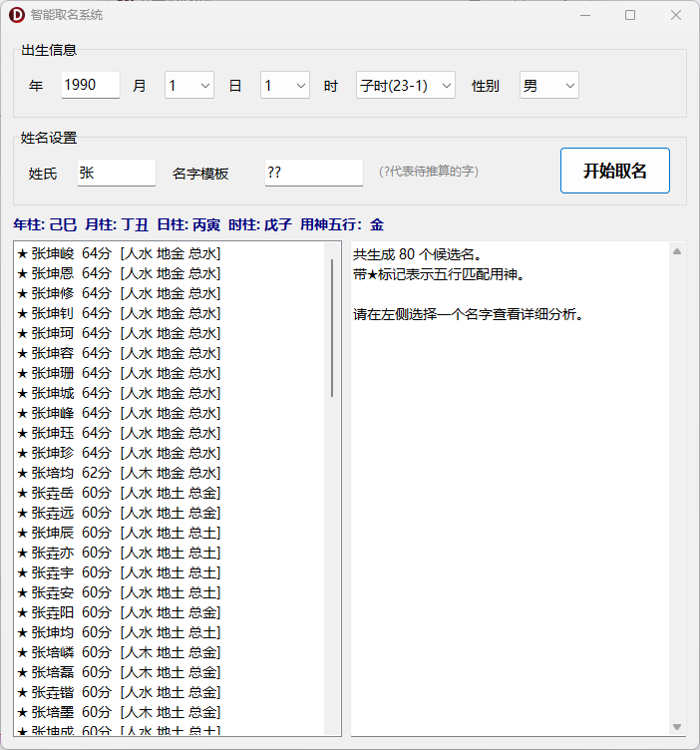
Task: Click the 时柱: 戊子 label
Action: point(260,224)
